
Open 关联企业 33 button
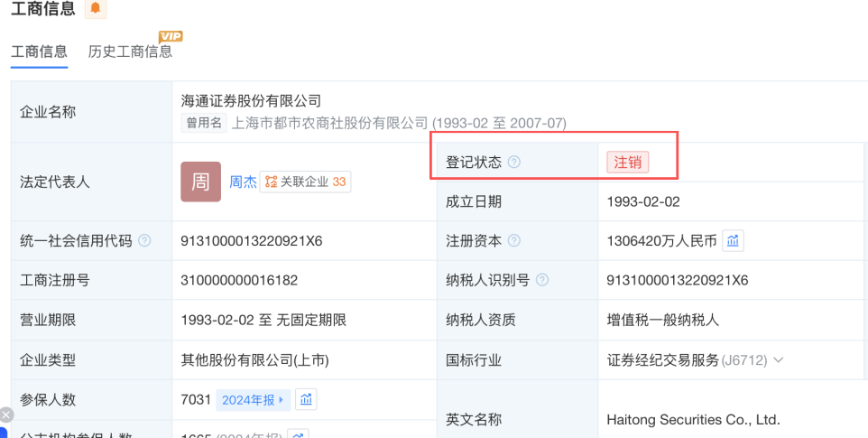[x=305, y=182]
